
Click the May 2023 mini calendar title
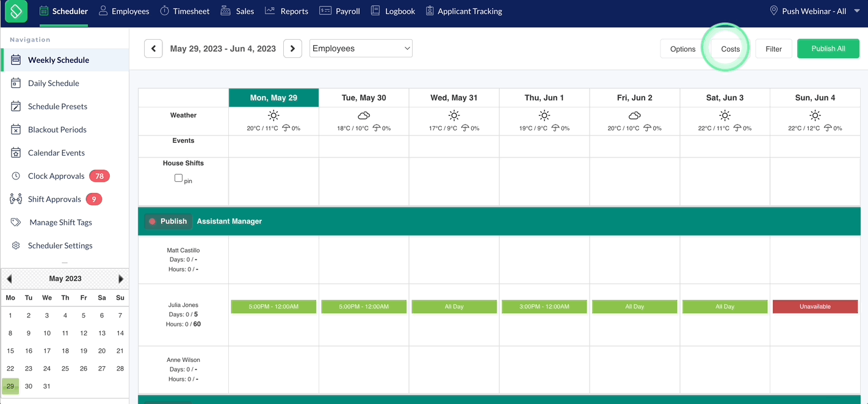[x=65, y=279]
